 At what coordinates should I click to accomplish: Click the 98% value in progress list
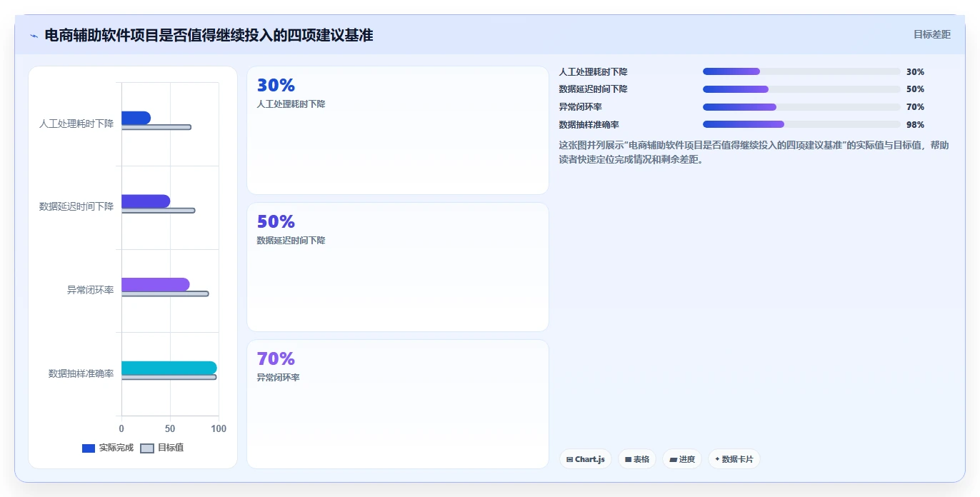click(915, 125)
